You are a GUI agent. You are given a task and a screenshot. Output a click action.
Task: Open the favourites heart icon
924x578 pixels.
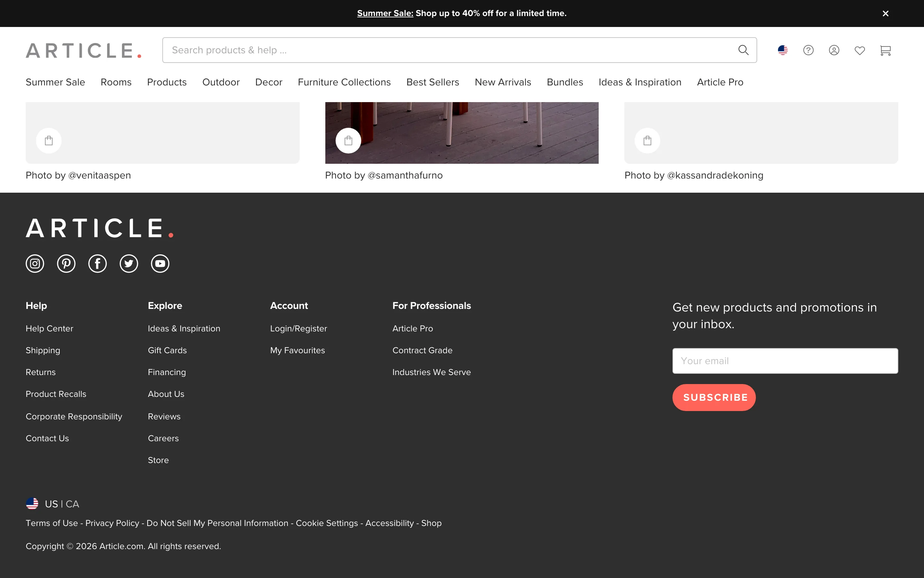860,50
